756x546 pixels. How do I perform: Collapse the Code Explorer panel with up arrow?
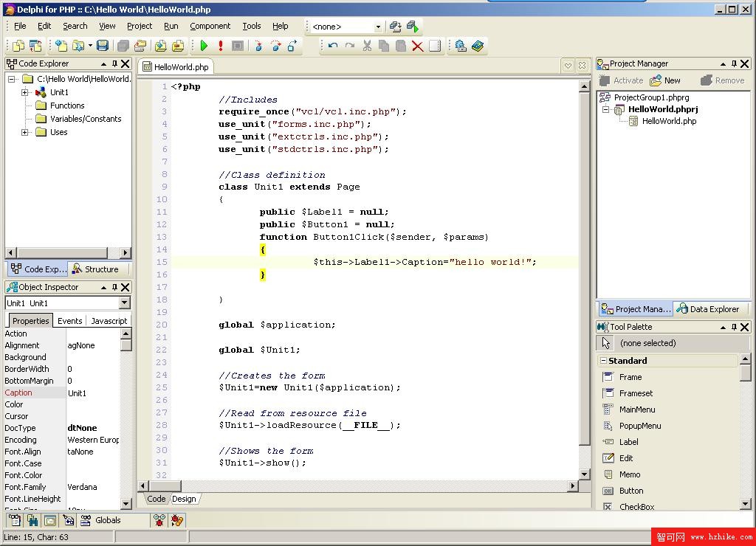click(103, 63)
